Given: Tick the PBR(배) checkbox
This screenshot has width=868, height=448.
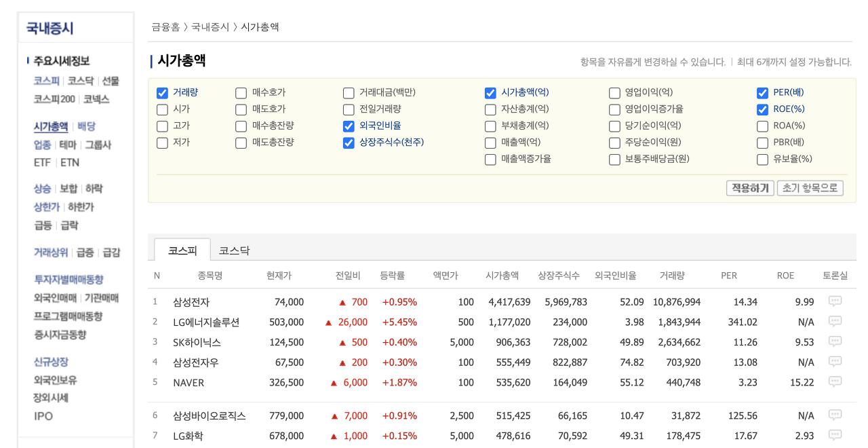Looking at the screenshot, I should click(762, 143).
